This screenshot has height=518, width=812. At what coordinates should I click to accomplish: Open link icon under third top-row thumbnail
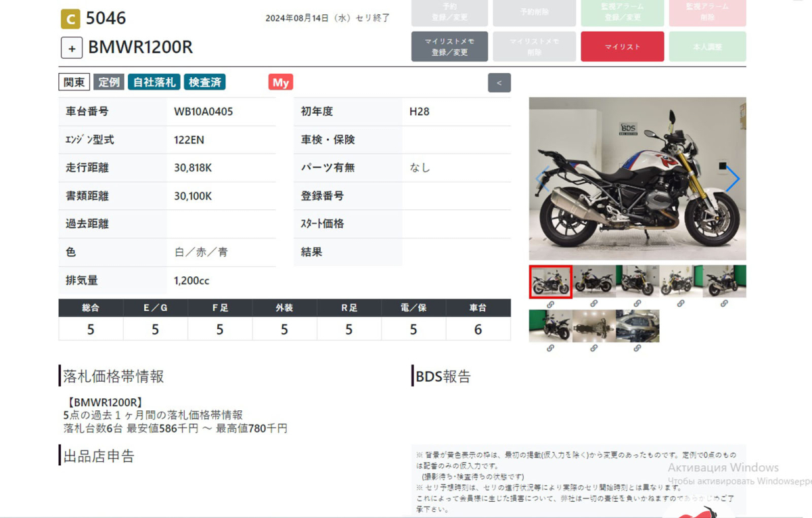coord(637,304)
